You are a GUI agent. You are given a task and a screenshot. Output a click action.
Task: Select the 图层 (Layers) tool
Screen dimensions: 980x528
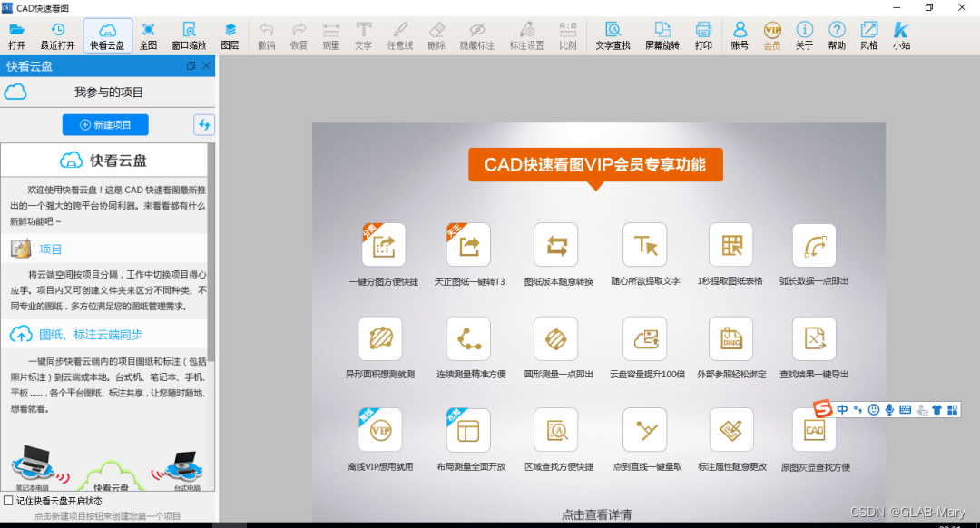230,34
